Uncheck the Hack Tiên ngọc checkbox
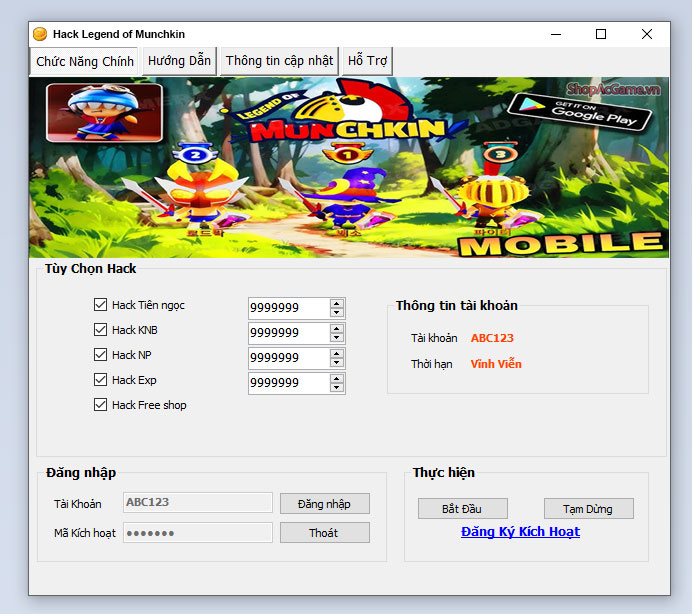Image resolution: width=693 pixels, height=616 pixels. (x=100, y=304)
